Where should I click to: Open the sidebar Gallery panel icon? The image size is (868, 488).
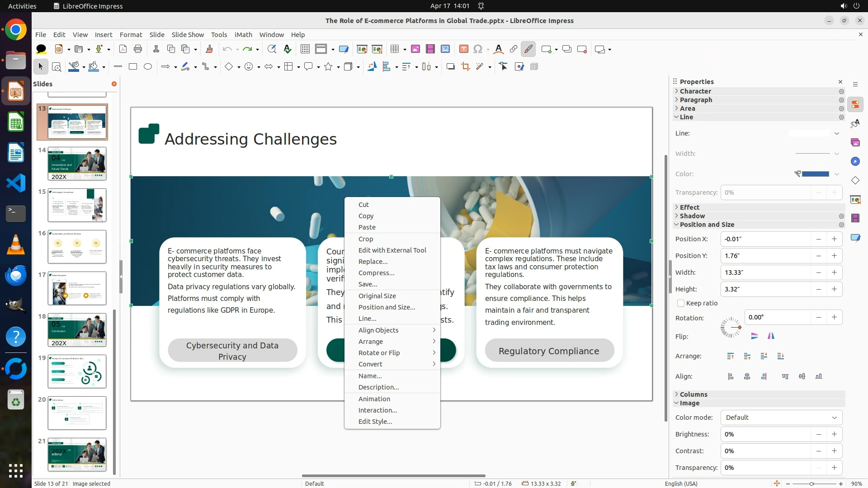click(x=855, y=143)
